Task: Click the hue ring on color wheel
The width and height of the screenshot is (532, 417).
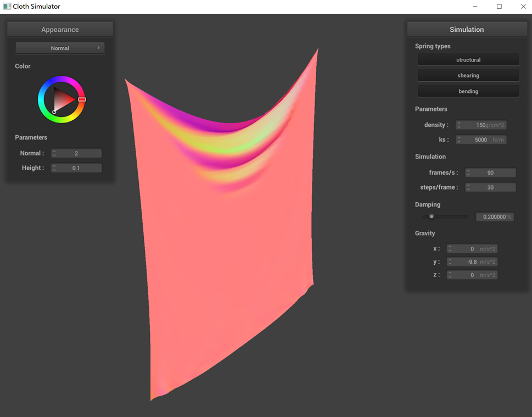Action: [61, 80]
